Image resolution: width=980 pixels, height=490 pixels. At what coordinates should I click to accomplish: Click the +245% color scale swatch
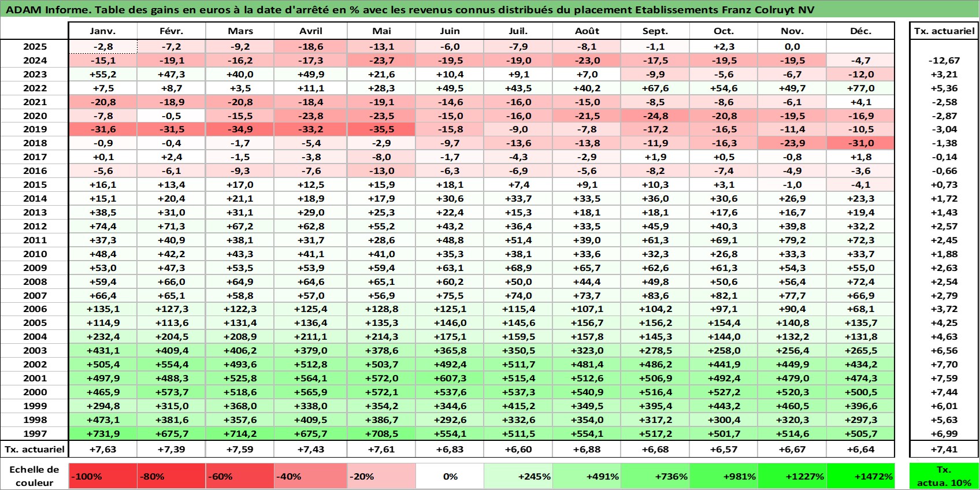[x=518, y=476]
